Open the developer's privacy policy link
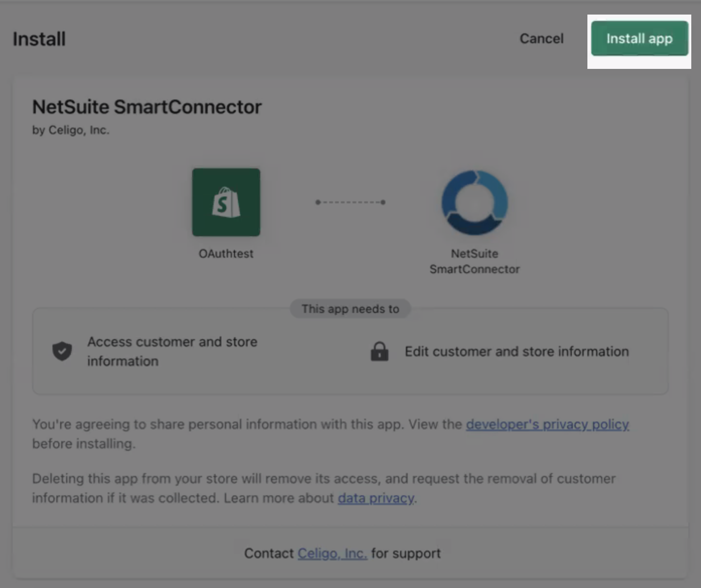 pyautogui.click(x=548, y=425)
